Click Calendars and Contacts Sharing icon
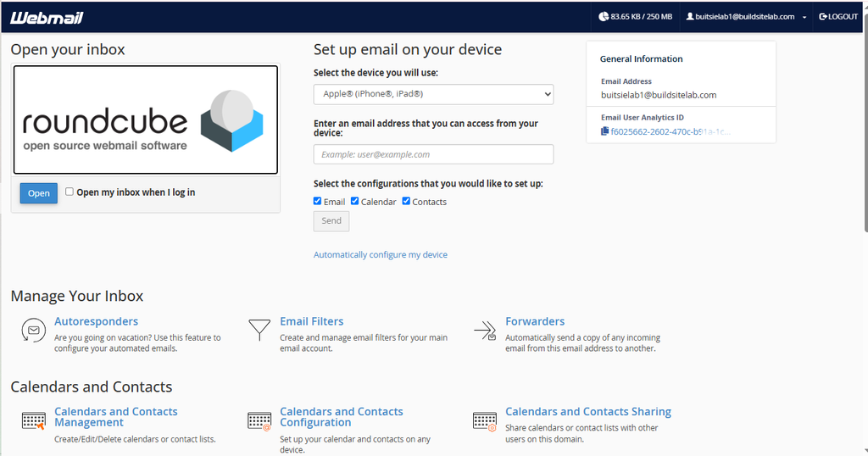This screenshot has height=456, width=868. click(485, 421)
